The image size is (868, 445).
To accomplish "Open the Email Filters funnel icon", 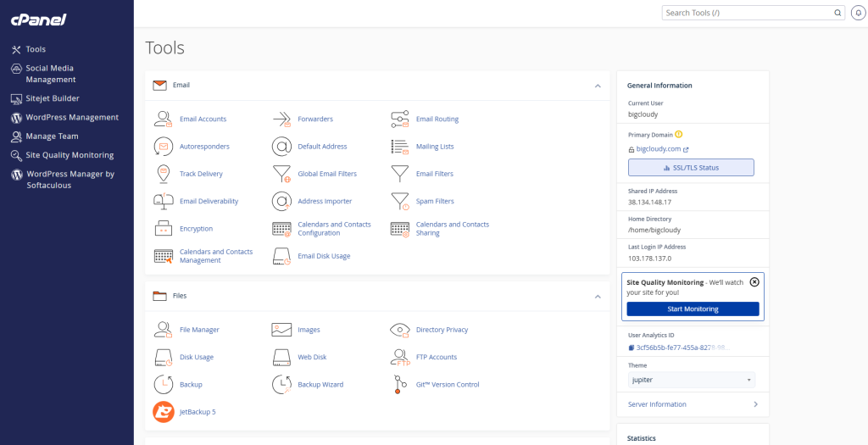I will pyautogui.click(x=400, y=174).
